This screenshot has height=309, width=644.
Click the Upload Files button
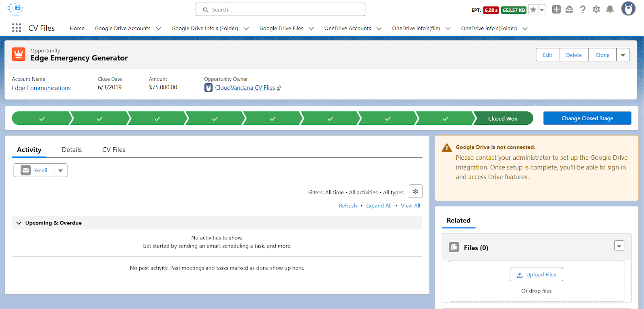click(x=537, y=275)
